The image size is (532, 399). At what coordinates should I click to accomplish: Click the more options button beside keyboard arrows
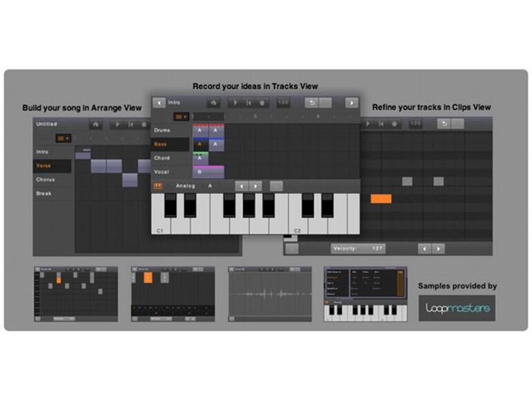point(276,186)
